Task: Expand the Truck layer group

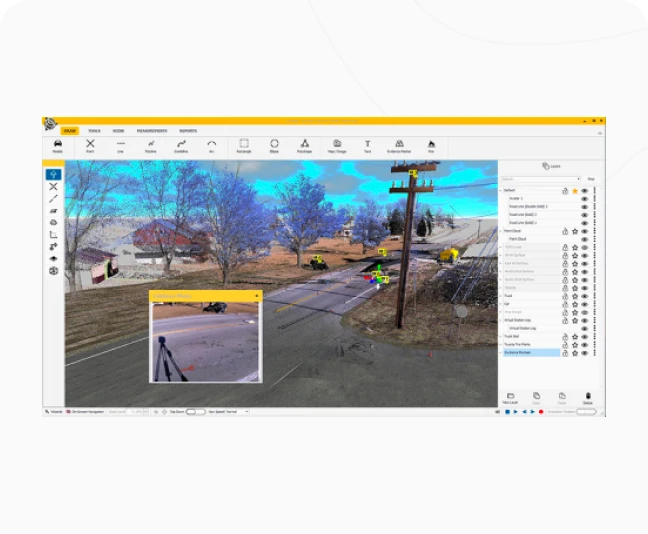Action: point(500,296)
